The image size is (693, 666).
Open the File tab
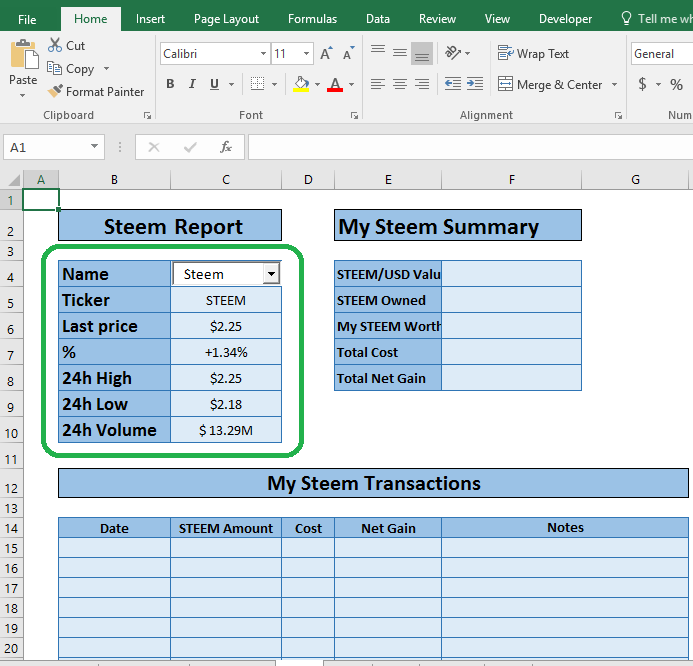point(27,19)
